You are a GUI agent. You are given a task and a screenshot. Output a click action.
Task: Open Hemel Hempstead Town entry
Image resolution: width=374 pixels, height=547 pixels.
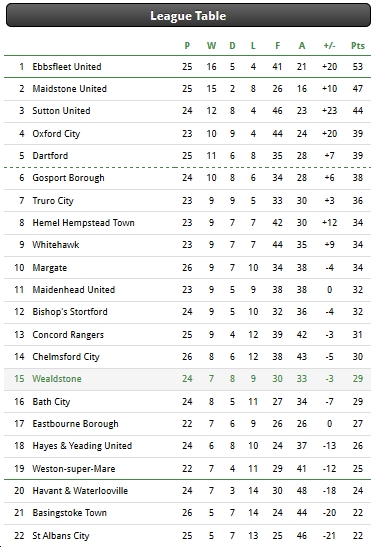[x=83, y=223]
